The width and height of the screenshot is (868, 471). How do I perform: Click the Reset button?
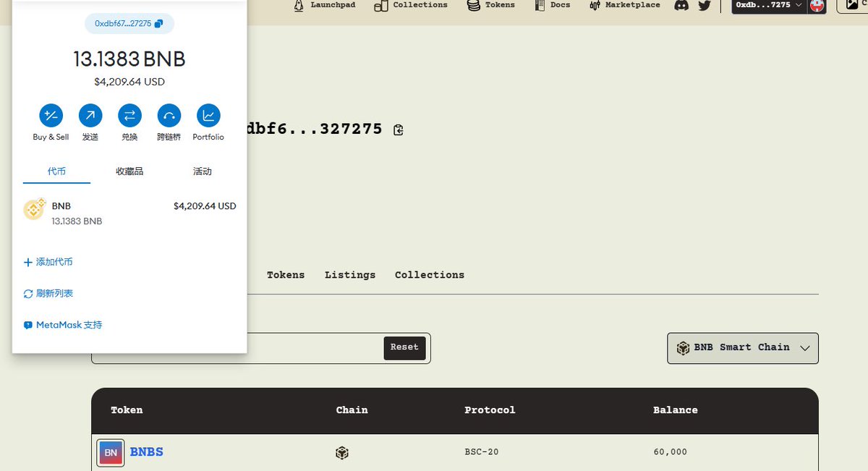click(x=404, y=348)
